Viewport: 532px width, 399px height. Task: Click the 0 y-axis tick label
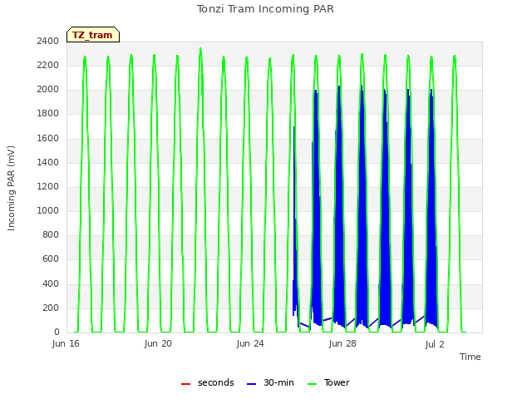click(x=57, y=332)
